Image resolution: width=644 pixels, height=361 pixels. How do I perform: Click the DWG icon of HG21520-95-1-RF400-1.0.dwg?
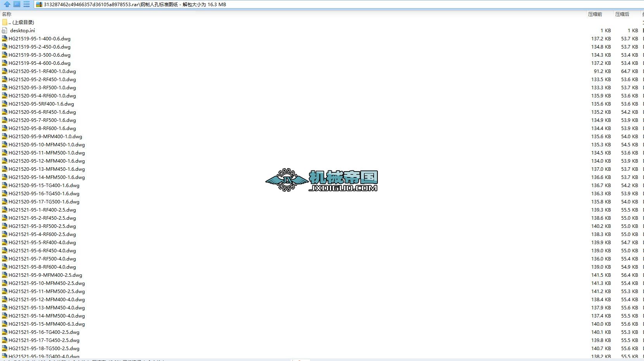click(x=5, y=71)
